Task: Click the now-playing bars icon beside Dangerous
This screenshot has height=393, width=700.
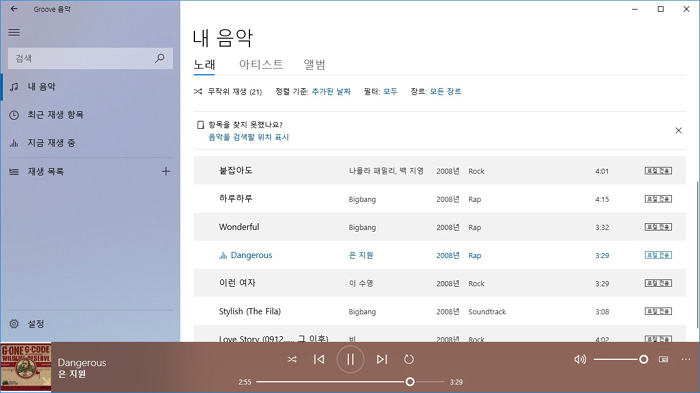Action: click(223, 255)
